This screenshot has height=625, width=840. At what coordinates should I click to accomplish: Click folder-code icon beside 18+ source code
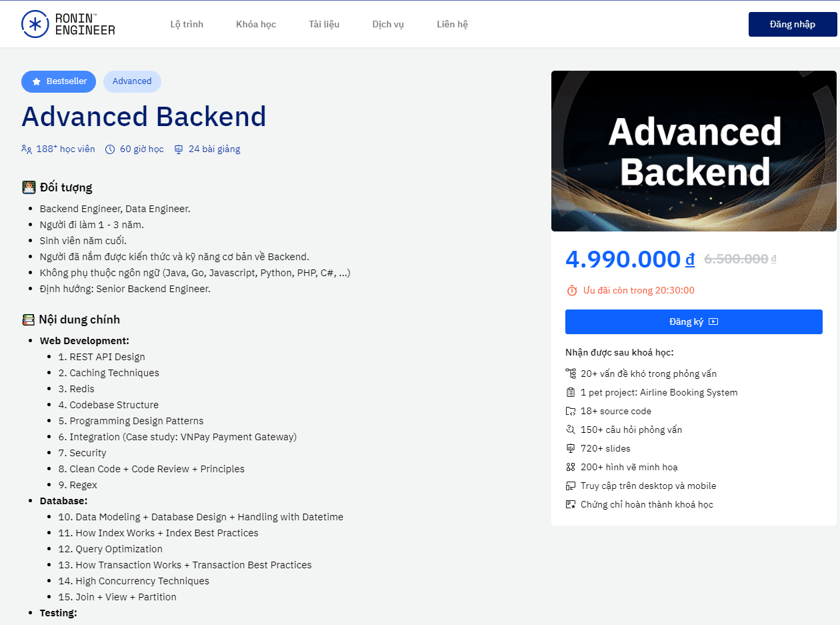570,411
